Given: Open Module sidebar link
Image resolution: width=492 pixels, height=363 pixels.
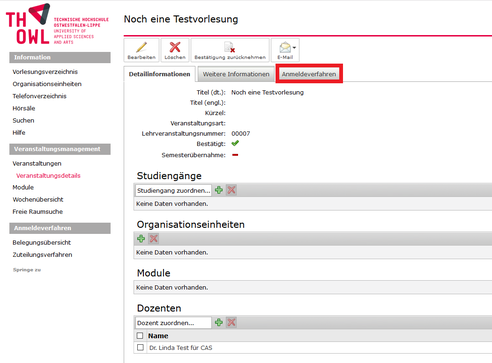Looking at the screenshot, I should tap(23, 187).
